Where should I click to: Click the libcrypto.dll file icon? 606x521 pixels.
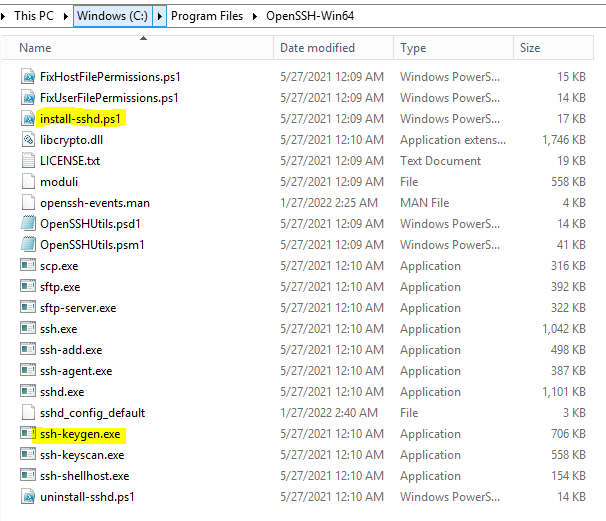coord(28,140)
